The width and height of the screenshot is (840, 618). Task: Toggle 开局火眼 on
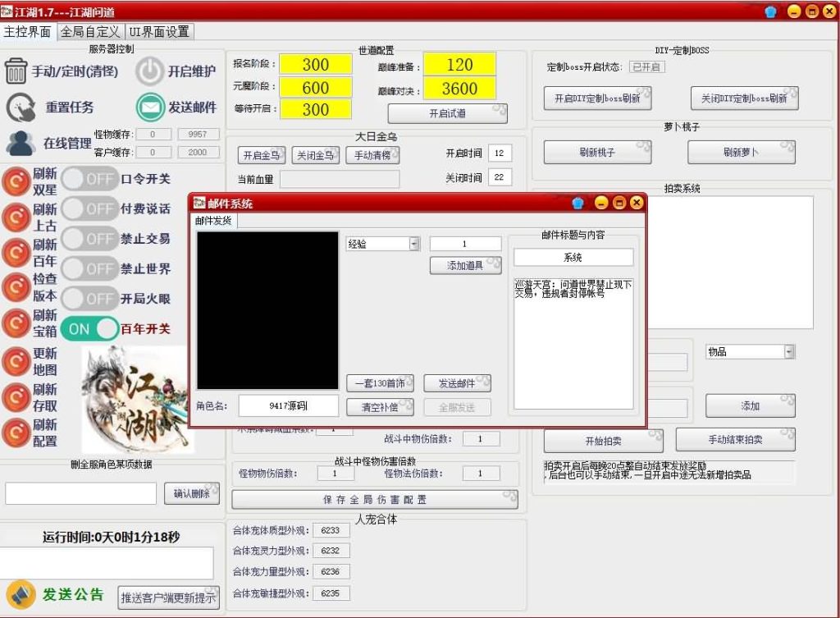click(89, 299)
